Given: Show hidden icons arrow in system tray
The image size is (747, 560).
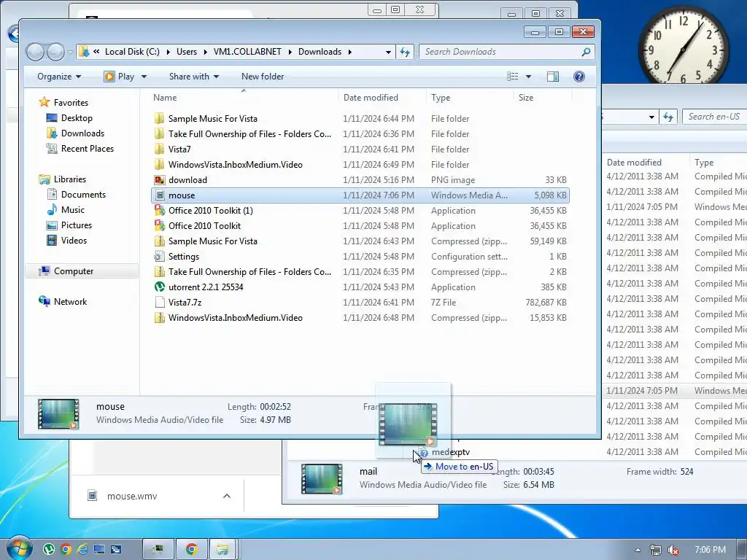Looking at the screenshot, I should pyautogui.click(x=638, y=550).
